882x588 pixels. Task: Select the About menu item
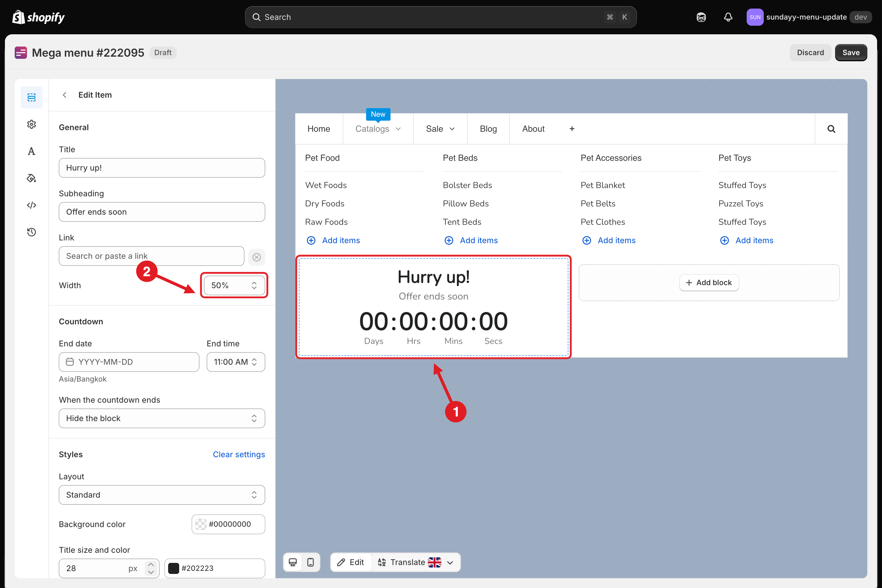[533, 129]
